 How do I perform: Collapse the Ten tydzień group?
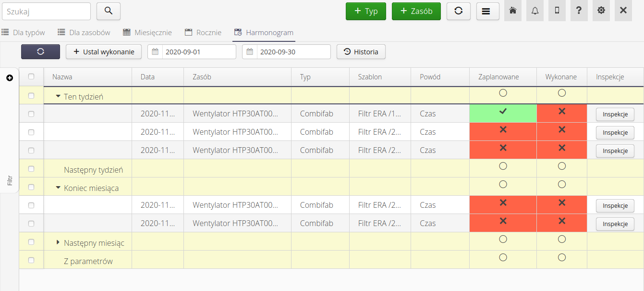[x=59, y=95]
